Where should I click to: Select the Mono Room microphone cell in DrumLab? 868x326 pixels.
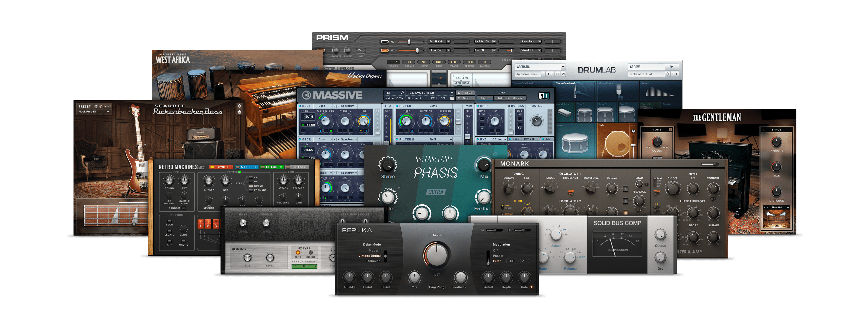click(618, 90)
